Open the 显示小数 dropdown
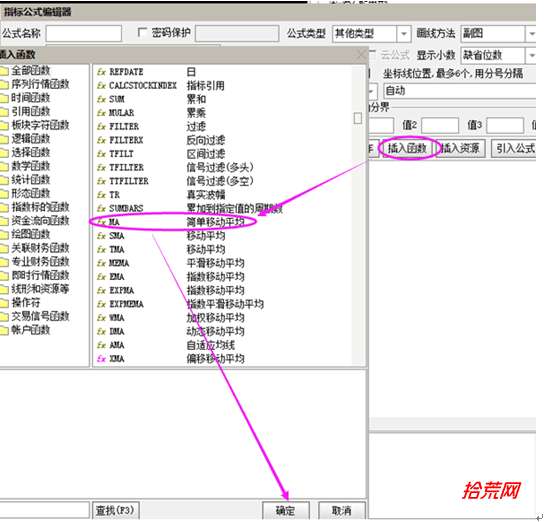This screenshot has width=545, height=522. 531,56
